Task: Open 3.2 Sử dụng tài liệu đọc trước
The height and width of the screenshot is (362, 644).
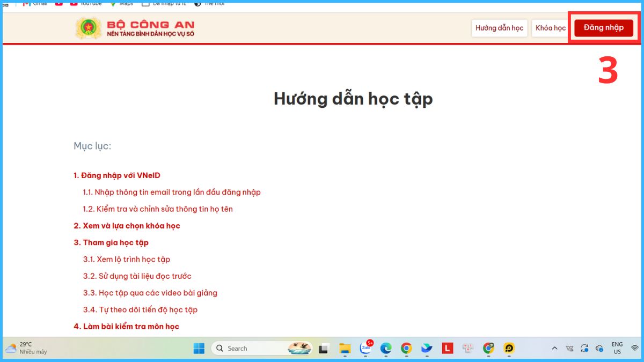Action: (137, 276)
